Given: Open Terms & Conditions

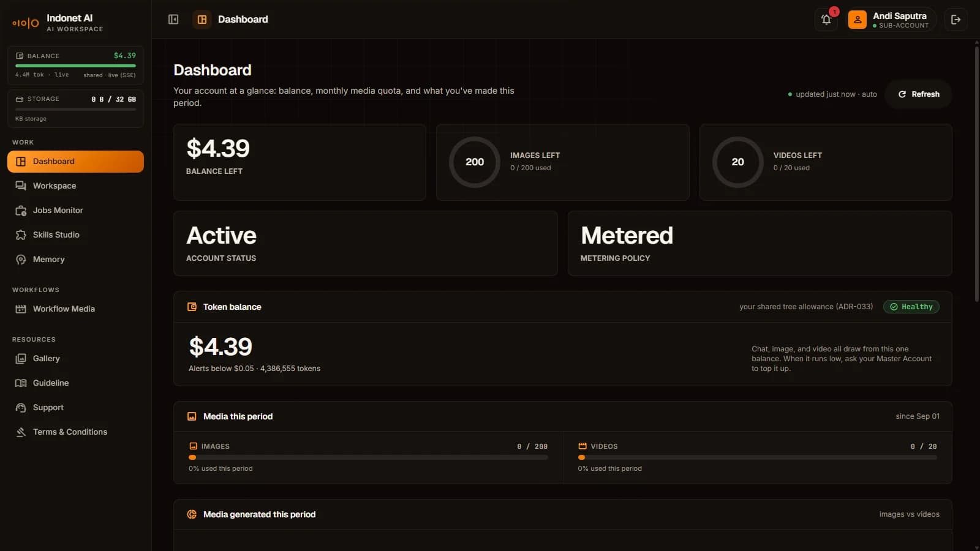Looking at the screenshot, I should [x=75, y=432].
